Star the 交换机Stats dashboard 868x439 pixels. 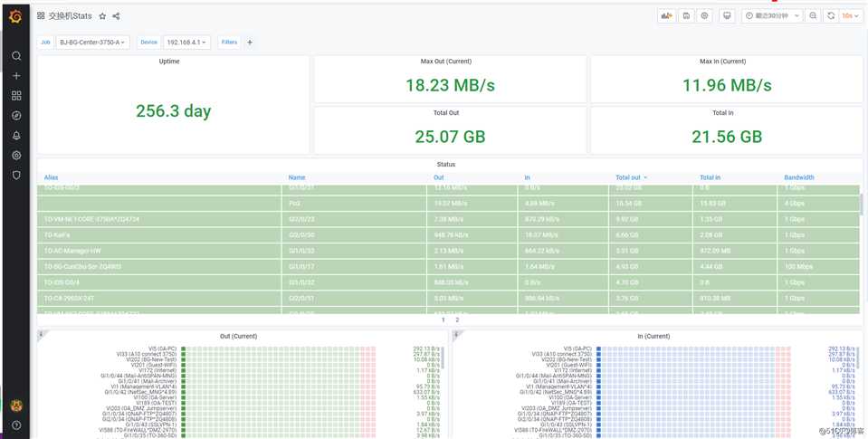102,16
